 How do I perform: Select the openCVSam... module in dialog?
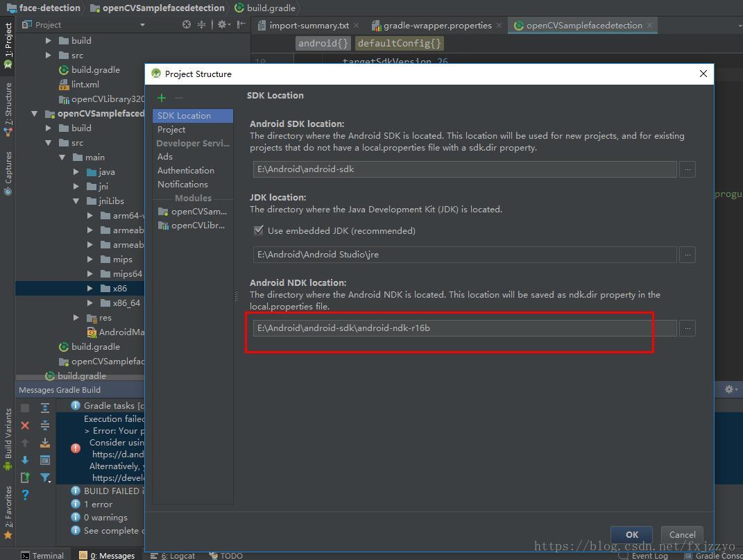pos(193,212)
